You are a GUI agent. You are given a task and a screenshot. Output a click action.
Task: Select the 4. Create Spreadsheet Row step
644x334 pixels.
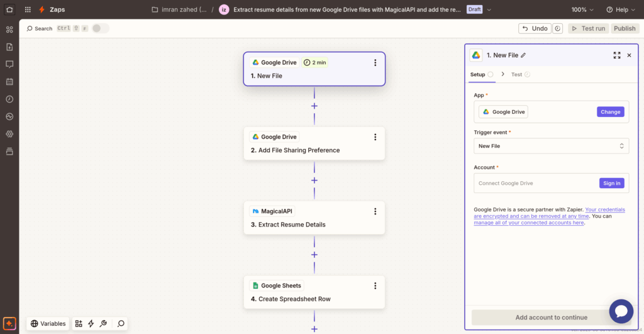tap(314, 292)
